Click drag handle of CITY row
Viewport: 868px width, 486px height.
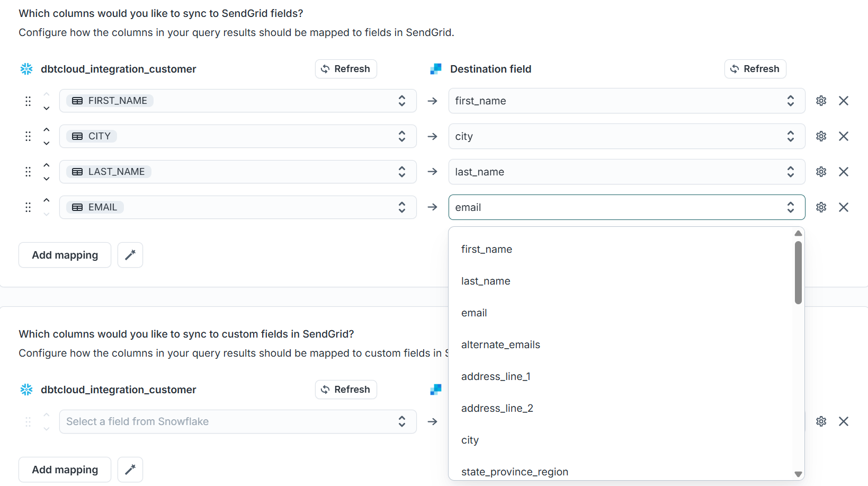[28, 136]
